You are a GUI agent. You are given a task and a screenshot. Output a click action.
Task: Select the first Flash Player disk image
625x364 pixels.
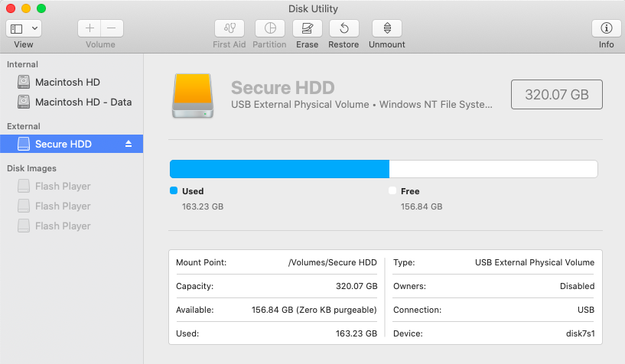coord(72,186)
